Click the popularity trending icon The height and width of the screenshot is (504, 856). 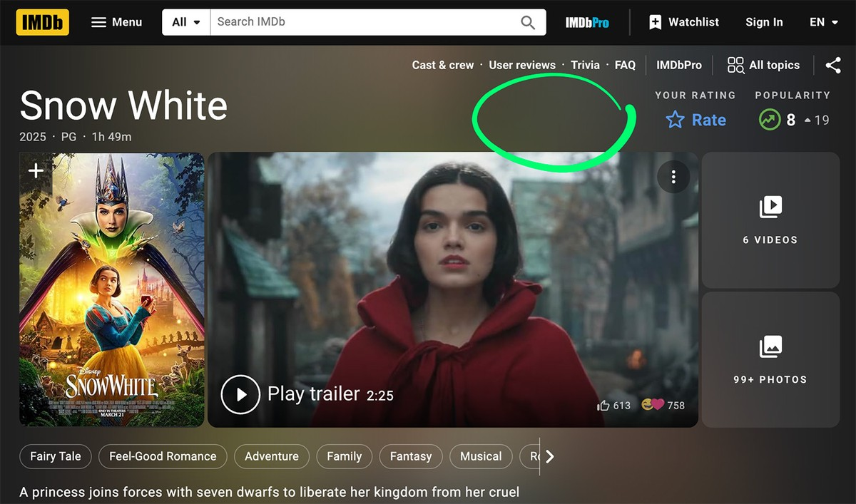(x=769, y=120)
